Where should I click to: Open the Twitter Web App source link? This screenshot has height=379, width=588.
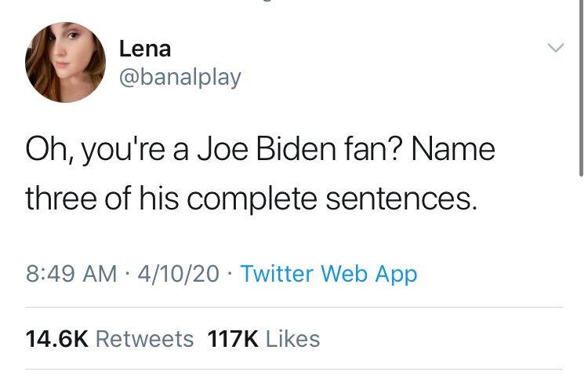point(328,274)
